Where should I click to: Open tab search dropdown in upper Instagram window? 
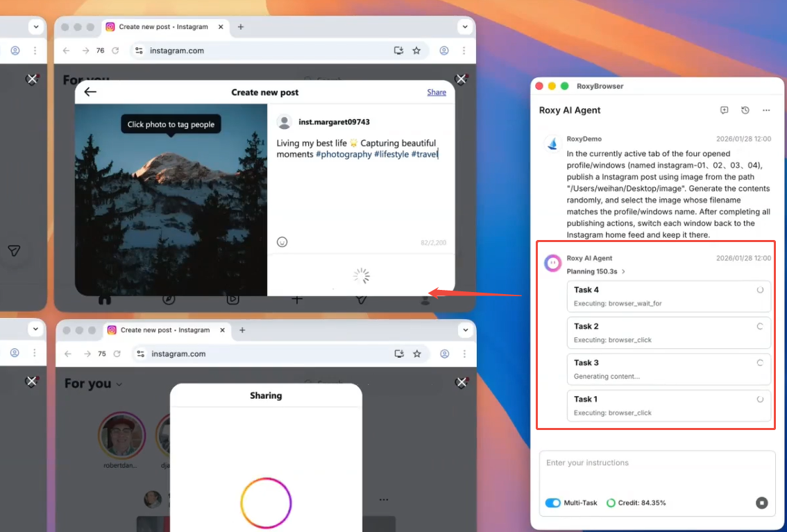point(464,27)
